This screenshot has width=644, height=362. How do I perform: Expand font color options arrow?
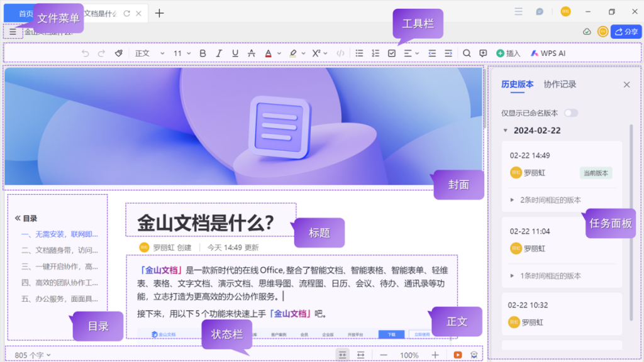pos(279,53)
